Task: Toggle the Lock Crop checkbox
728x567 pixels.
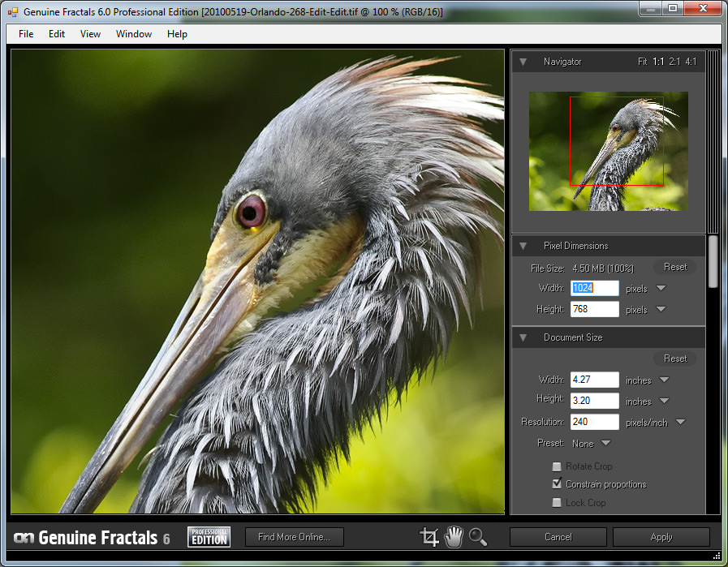Action: click(557, 503)
